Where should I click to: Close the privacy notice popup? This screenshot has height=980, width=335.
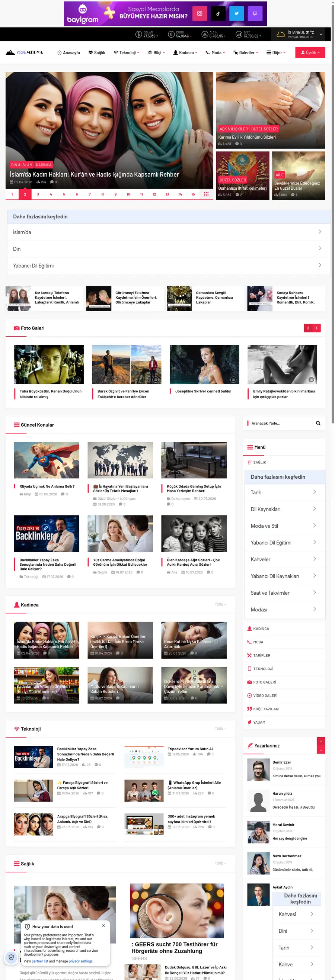point(103,925)
